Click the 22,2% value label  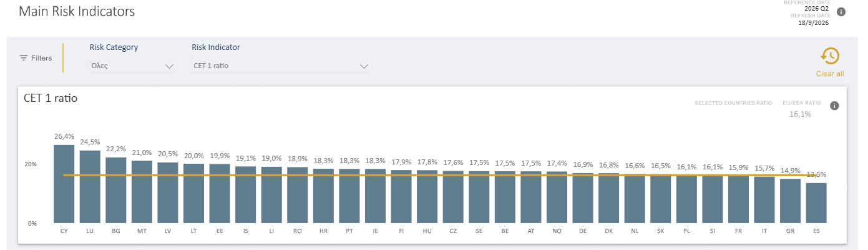pos(116,149)
